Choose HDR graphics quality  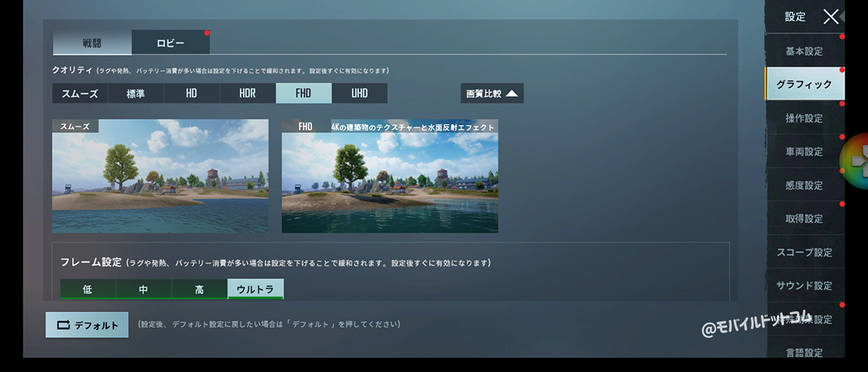pyautogui.click(x=248, y=94)
